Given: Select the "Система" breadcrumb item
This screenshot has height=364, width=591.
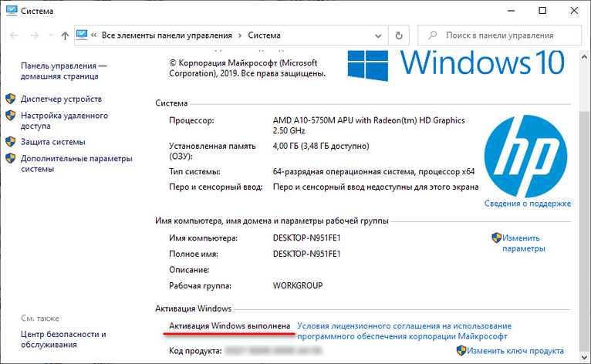Looking at the screenshot, I should tap(264, 35).
